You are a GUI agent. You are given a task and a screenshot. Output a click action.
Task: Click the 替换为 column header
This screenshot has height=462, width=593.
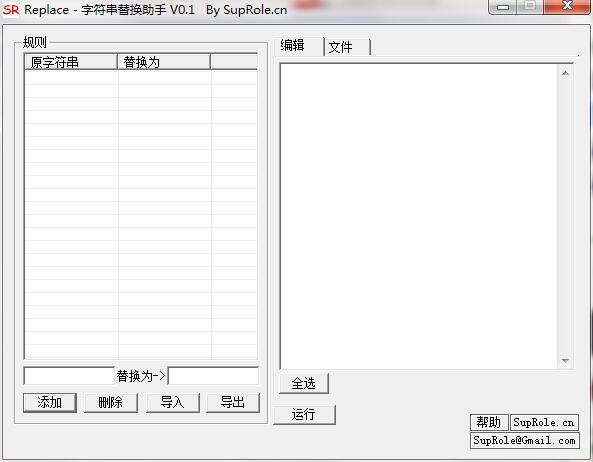(164, 62)
